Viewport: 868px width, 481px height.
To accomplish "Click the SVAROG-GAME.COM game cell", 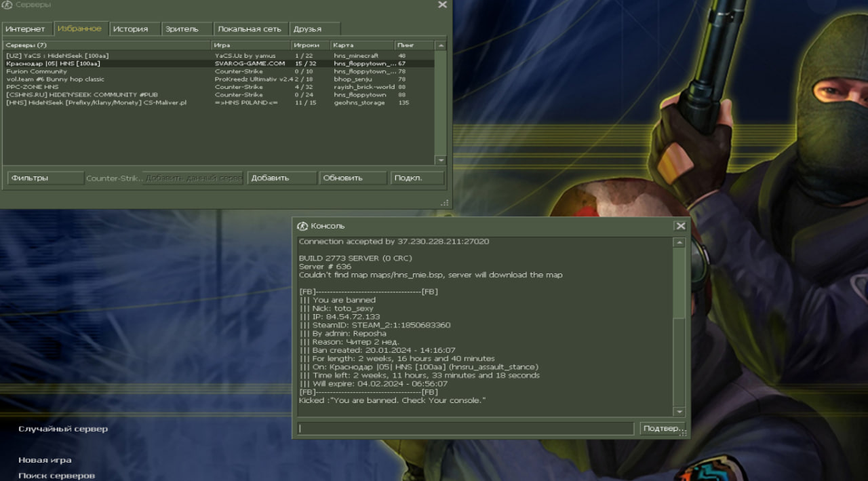I will (250, 63).
